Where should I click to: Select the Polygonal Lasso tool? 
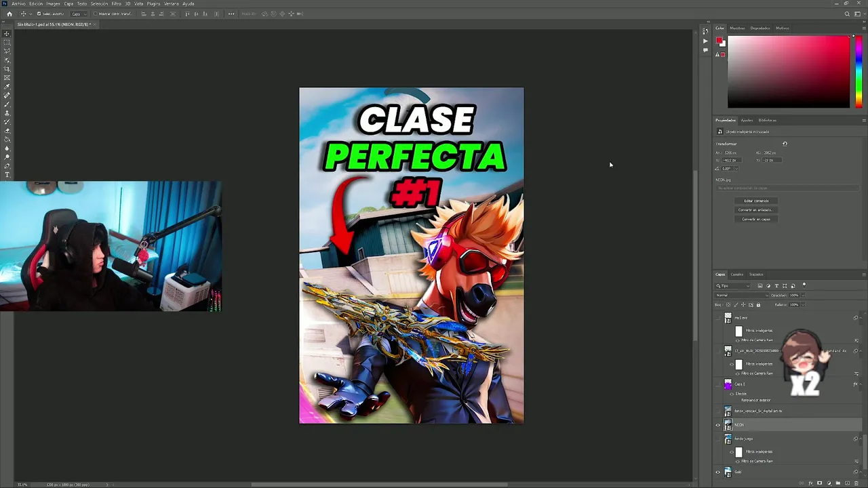coord(7,51)
